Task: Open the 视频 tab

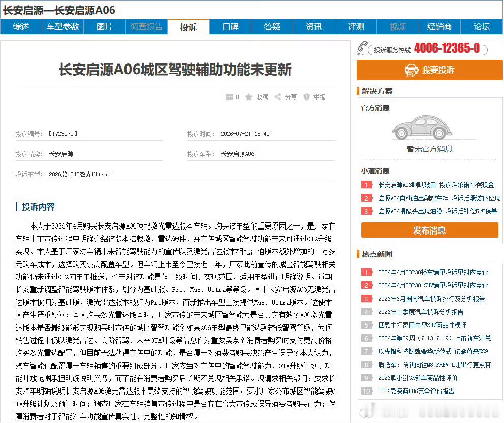Action: pyautogui.click(x=398, y=26)
